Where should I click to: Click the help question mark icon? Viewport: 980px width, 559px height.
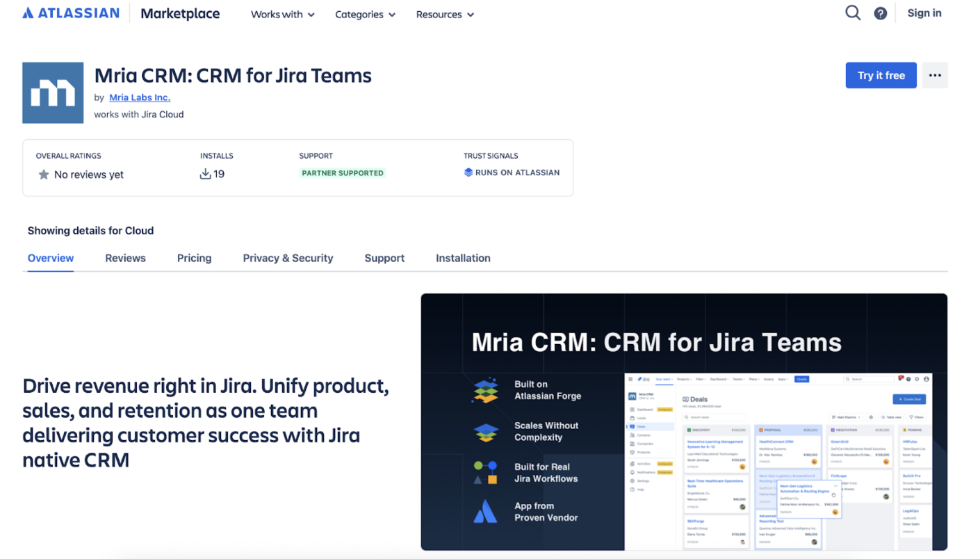(x=881, y=13)
